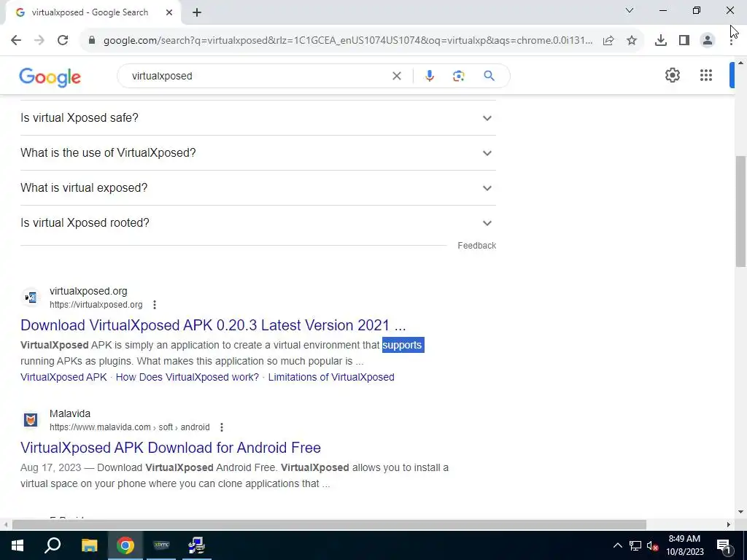Click the Malavida site favicon
Screen dimensions: 747x560
pos(31,420)
